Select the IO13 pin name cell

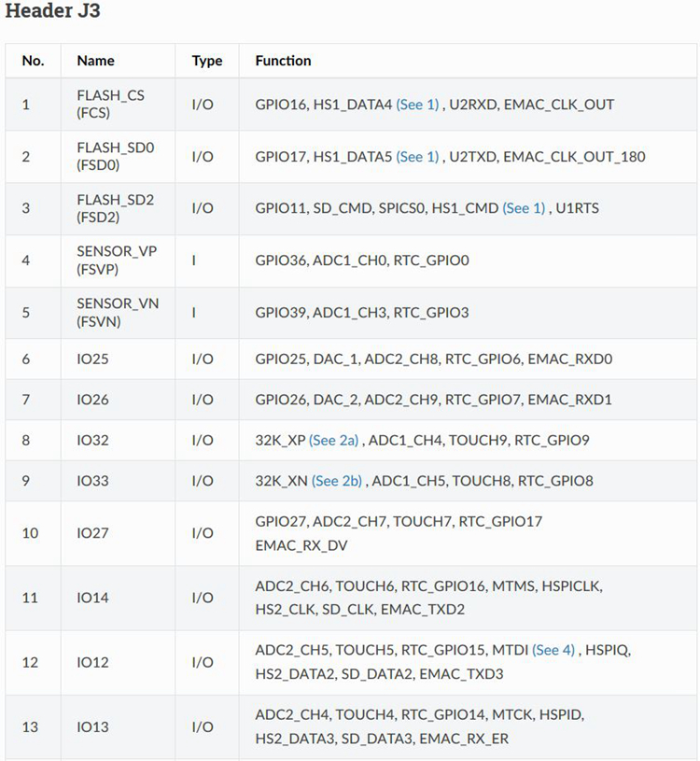coord(92,727)
